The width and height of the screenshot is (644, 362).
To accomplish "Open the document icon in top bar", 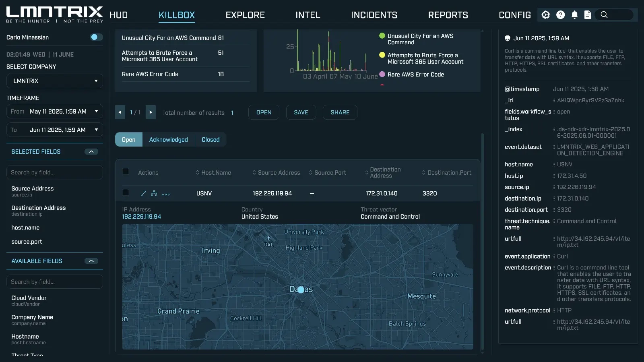I will 588,15.
